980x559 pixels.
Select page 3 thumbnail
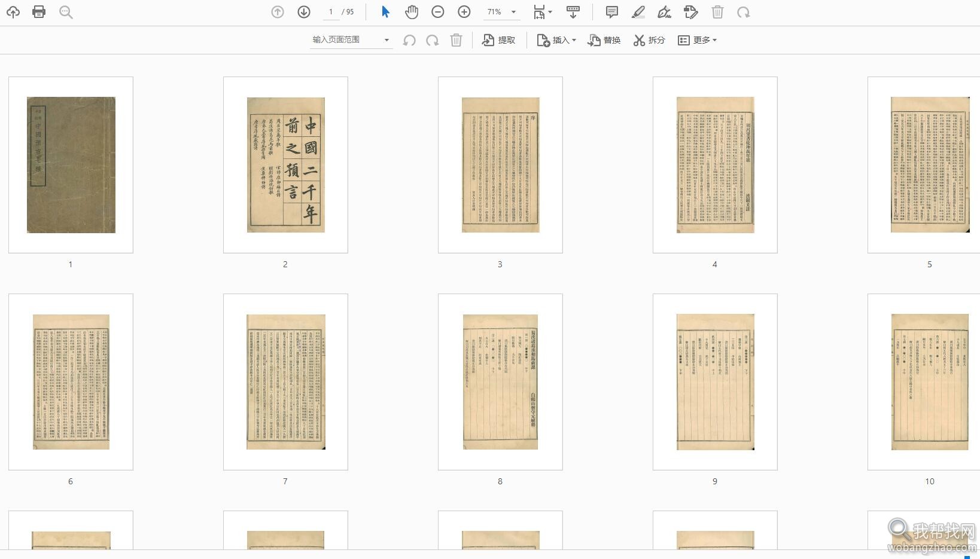500,165
